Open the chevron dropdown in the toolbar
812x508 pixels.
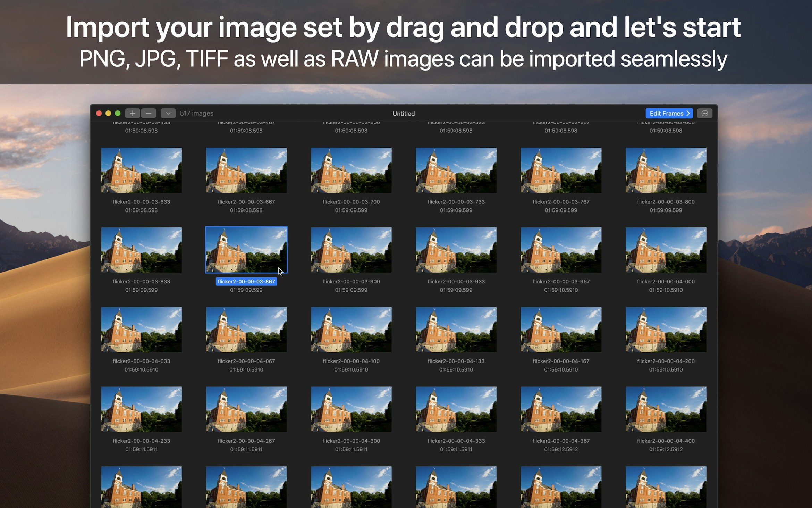168,113
